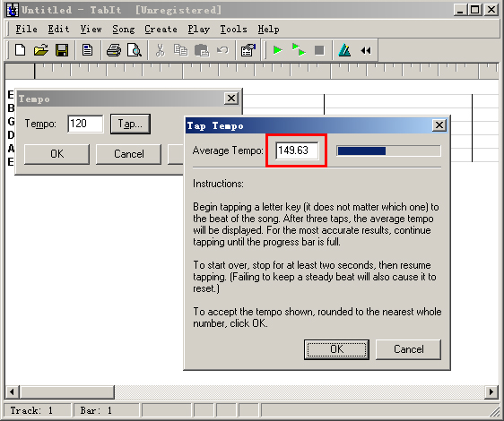Click the Tap... button in the Tempo dialog
Screen dimensions: 504x421
(130, 124)
